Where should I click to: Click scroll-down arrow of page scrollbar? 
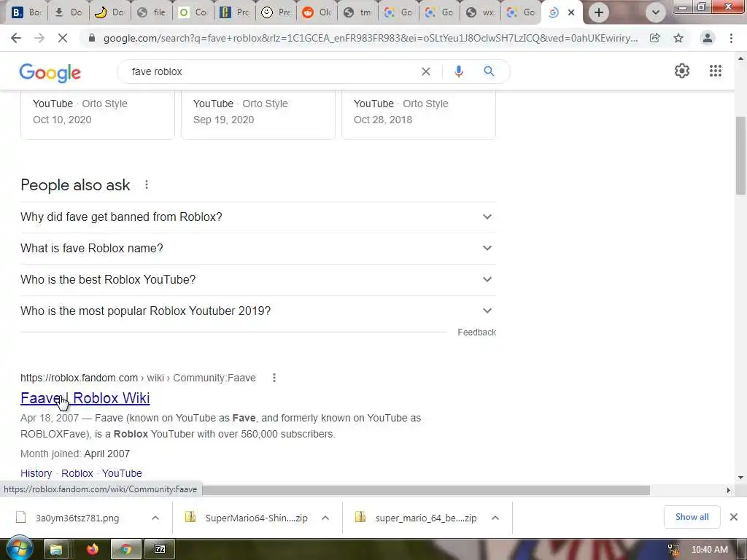[x=740, y=478]
